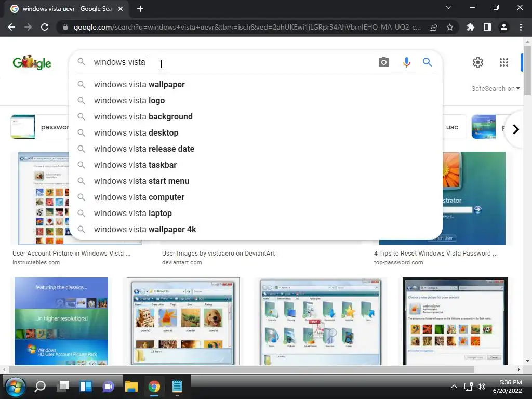Toggle Chrome side panel icon
This screenshot has height=399, width=532.
pos(487,27)
